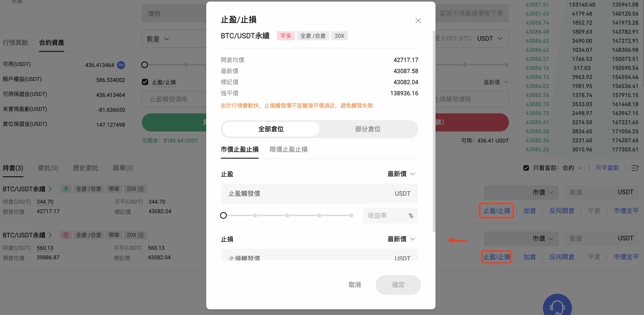The image size is (644, 315).
Task: Click 止盈/止損 link for short position
Action: [x=496, y=257]
